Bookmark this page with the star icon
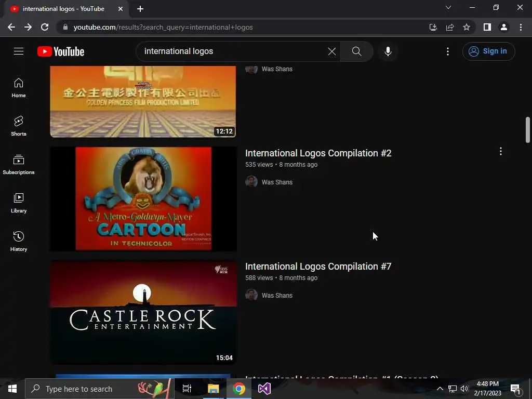 point(467,27)
